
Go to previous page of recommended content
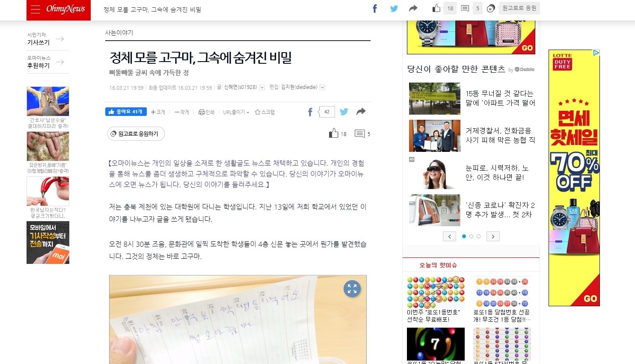point(449,237)
